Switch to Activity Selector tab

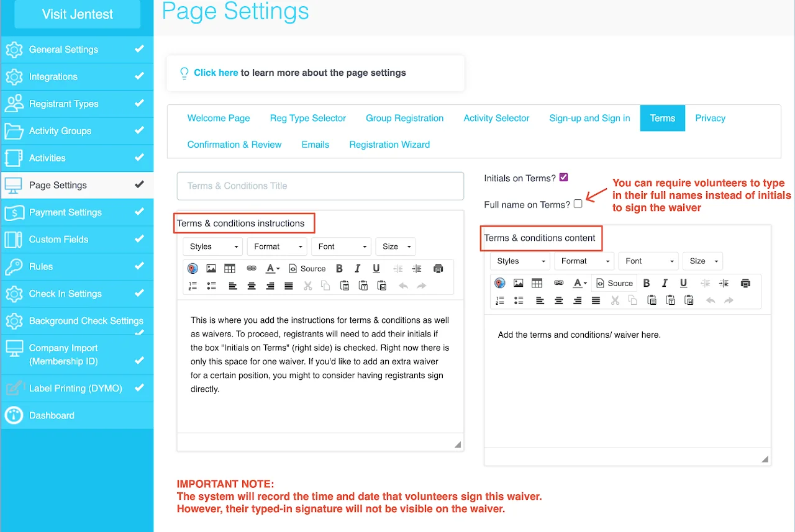(x=497, y=118)
